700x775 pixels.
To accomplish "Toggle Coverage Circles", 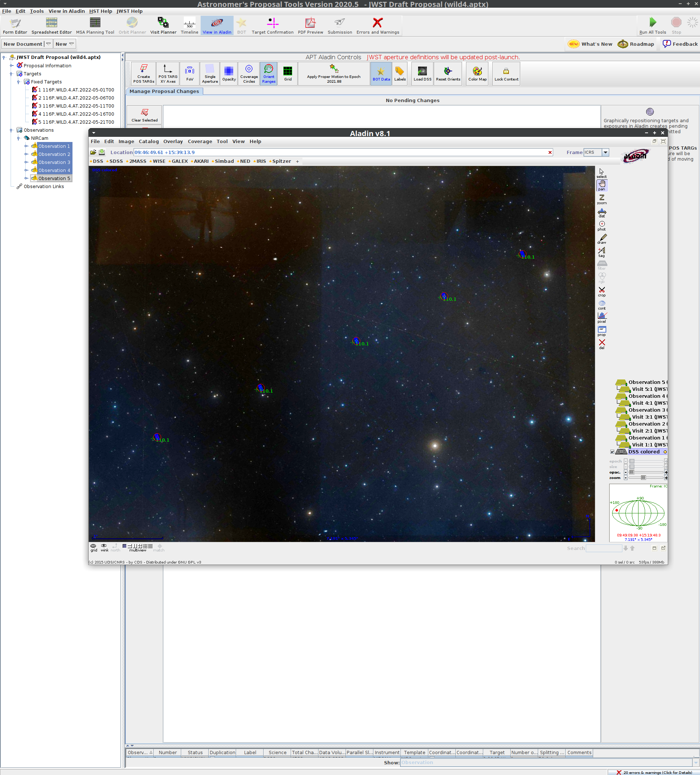I will click(x=249, y=74).
